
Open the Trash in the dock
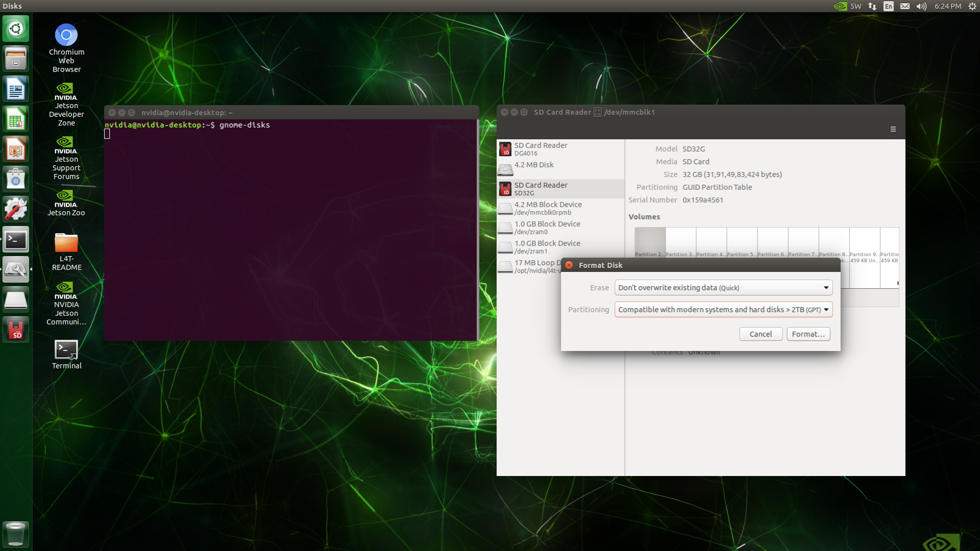pos(16,534)
